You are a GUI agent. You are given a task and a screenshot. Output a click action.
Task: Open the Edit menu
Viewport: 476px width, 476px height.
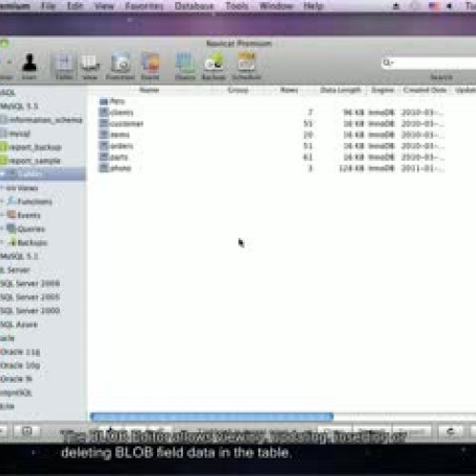[x=75, y=6]
